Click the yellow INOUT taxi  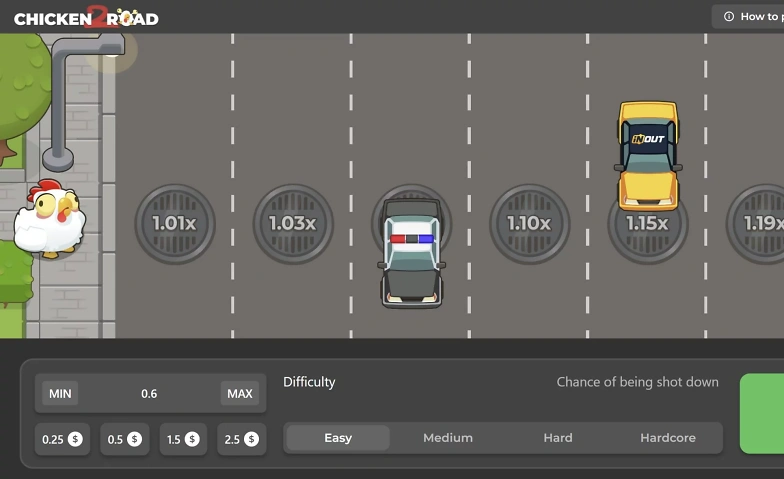coord(648,156)
